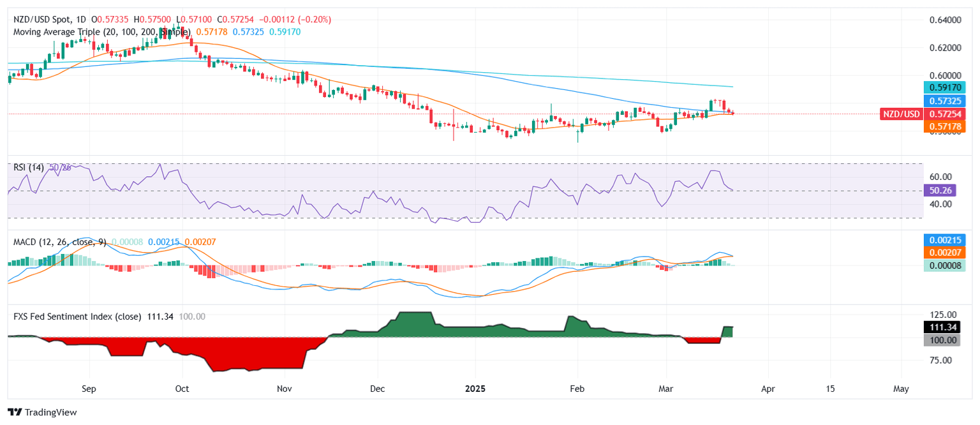This screenshot has width=980, height=425.
Task: Click the 2025 label on time axis
Action: click(x=475, y=388)
